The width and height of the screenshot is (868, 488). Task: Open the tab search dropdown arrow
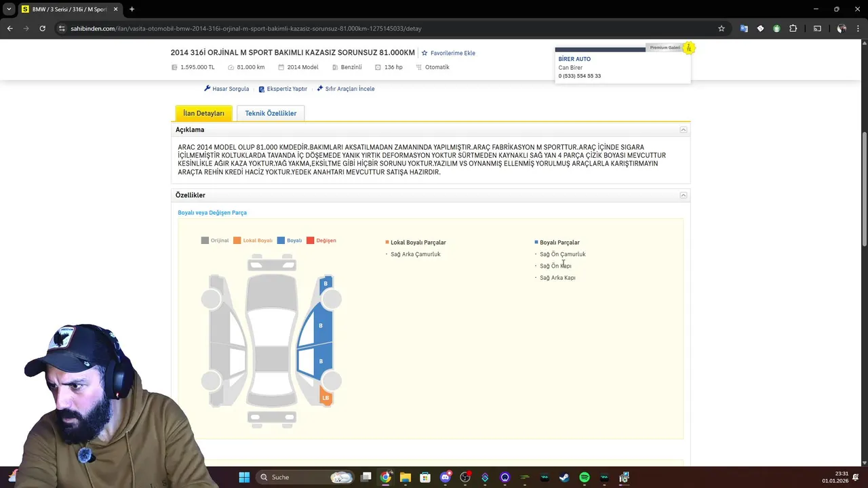[9, 9]
